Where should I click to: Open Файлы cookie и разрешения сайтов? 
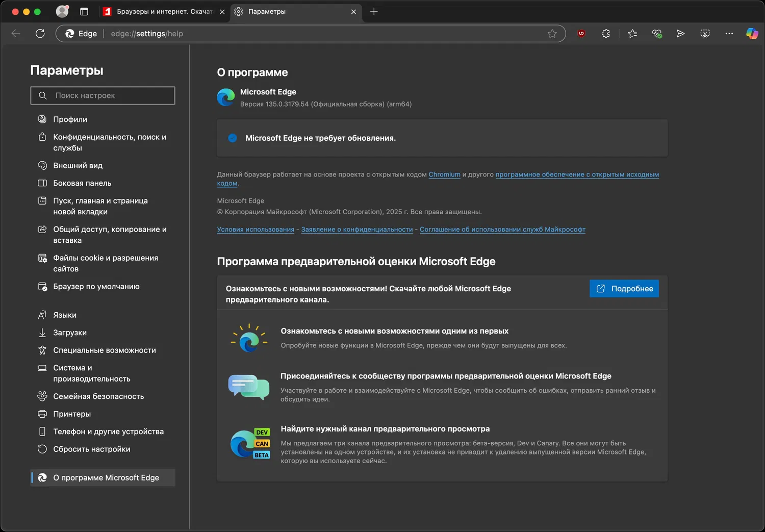[x=103, y=263]
